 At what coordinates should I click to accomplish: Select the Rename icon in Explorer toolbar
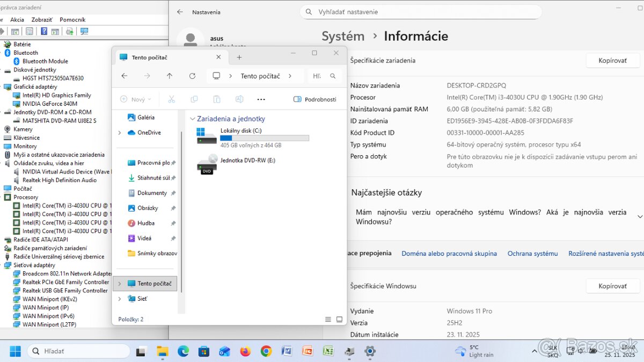(239, 99)
